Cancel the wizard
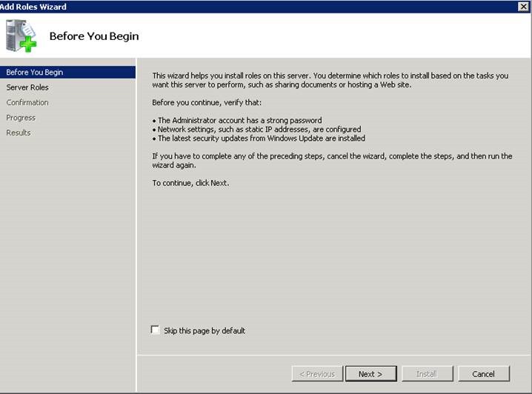 [483, 374]
